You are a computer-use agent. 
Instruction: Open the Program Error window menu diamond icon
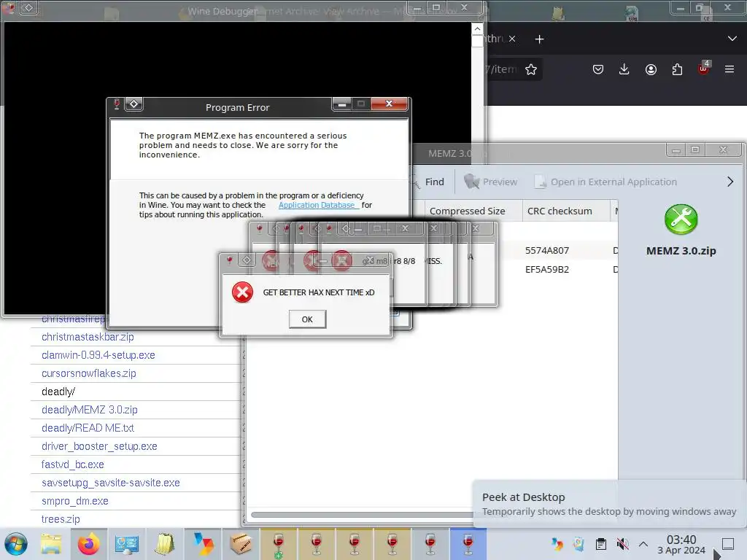(x=134, y=104)
